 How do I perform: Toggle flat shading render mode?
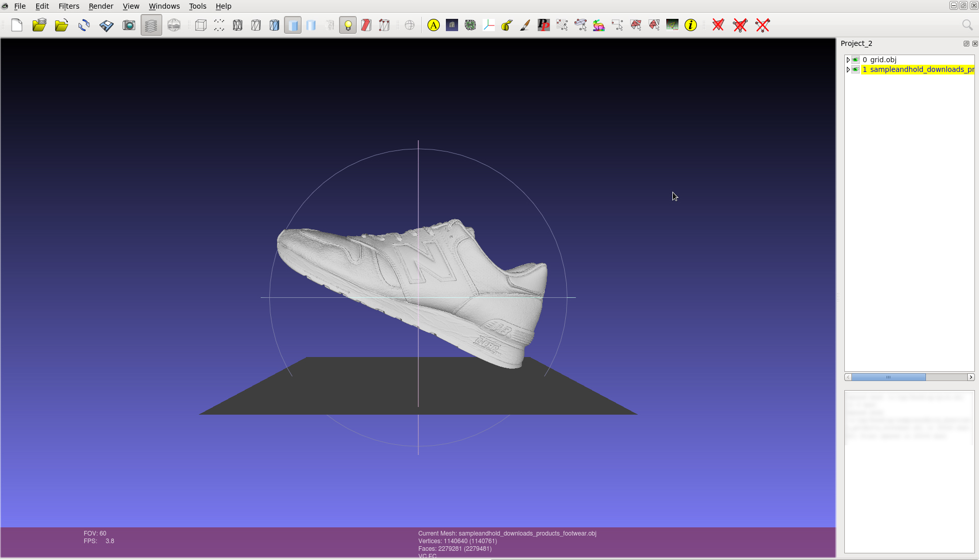pos(293,25)
